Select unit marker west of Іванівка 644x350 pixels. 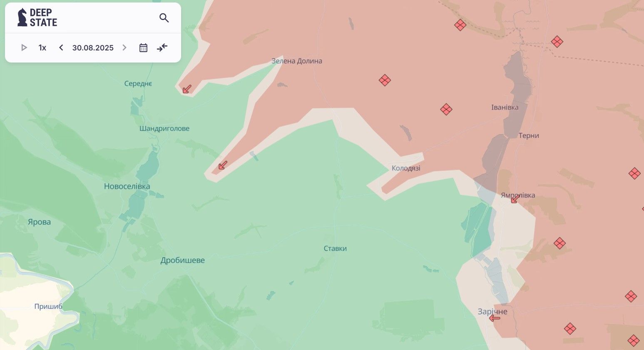click(x=446, y=110)
